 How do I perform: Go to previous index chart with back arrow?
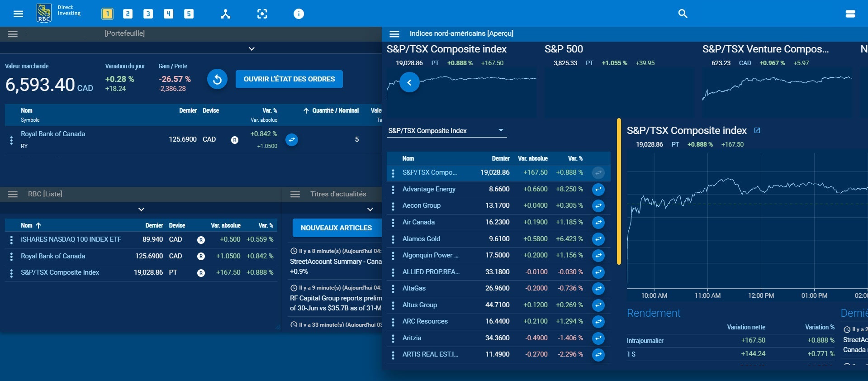point(409,82)
